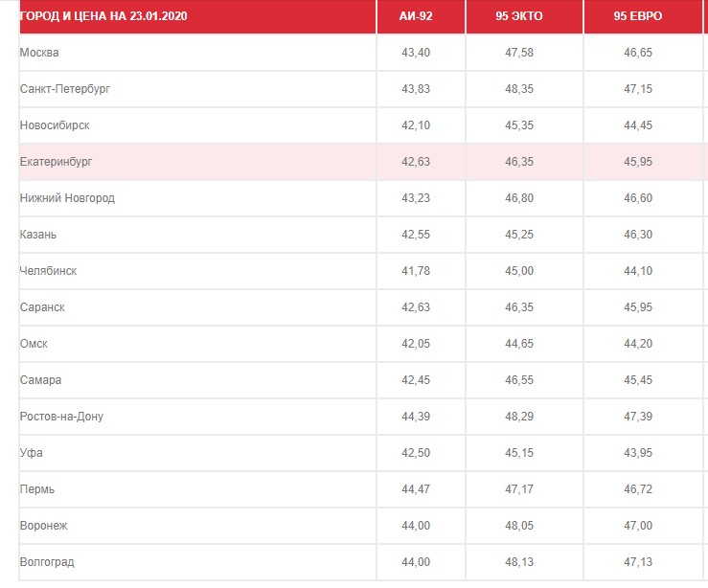Click Екатеринбург 95 ЭКТО price 46,35
The image size is (708, 588).
tap(519, 162)
